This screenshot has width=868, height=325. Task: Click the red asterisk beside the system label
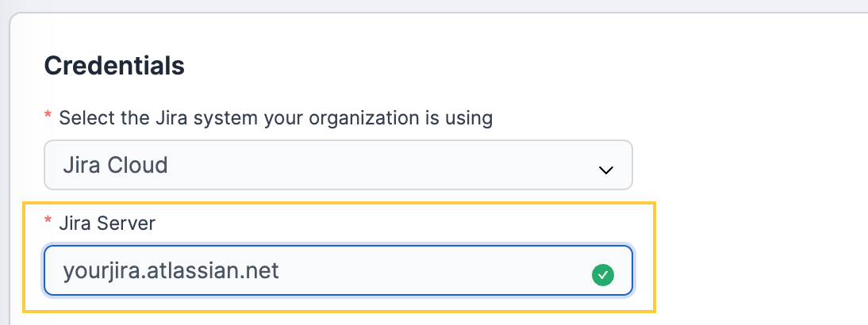[48, 116]
